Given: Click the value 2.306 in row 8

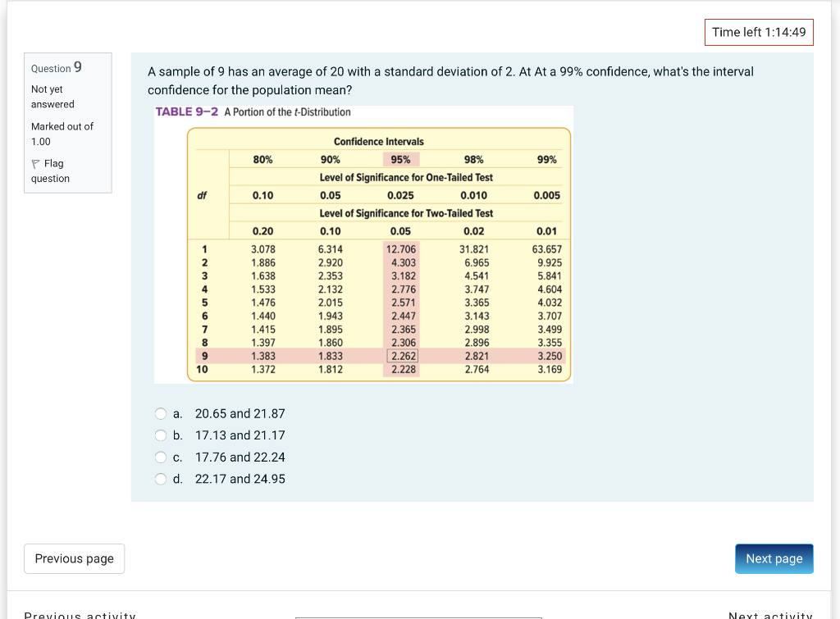Looking at the screenshot, I should click(x=404, y=343).
